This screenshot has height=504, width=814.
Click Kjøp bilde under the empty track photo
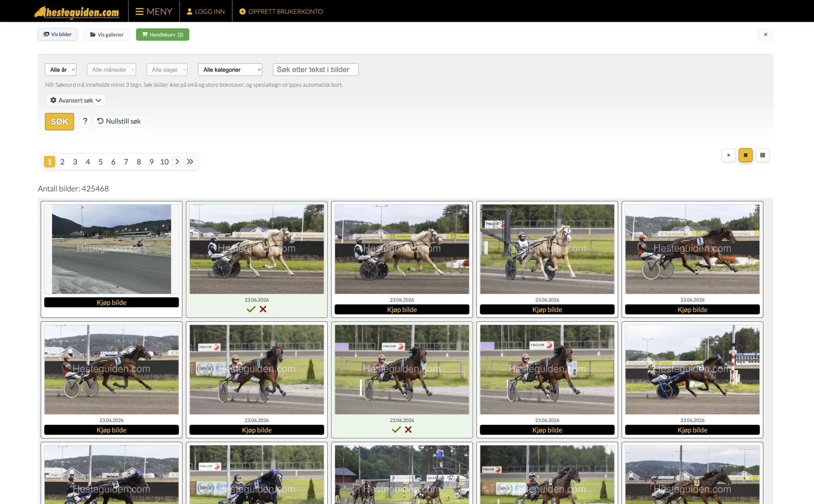112,302
